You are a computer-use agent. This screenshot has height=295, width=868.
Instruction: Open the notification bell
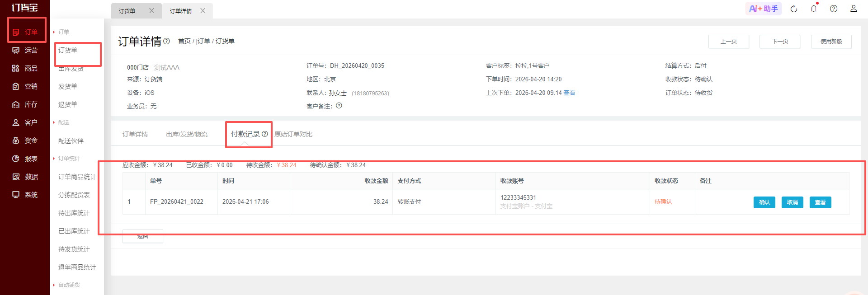[x=814, y=9]
